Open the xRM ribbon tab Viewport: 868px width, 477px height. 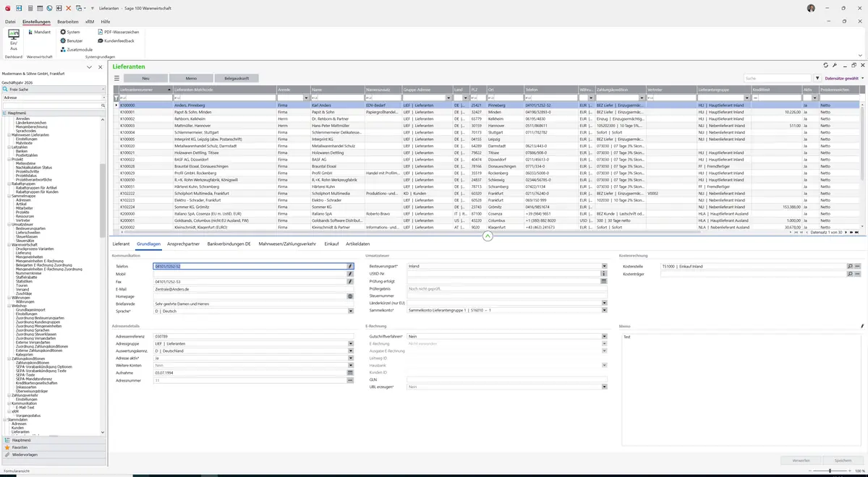click(90, 22)
